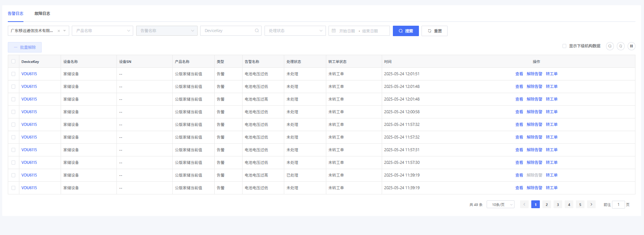Select the 告警日志 tab

pyautogui.click(x=16, y=13)
